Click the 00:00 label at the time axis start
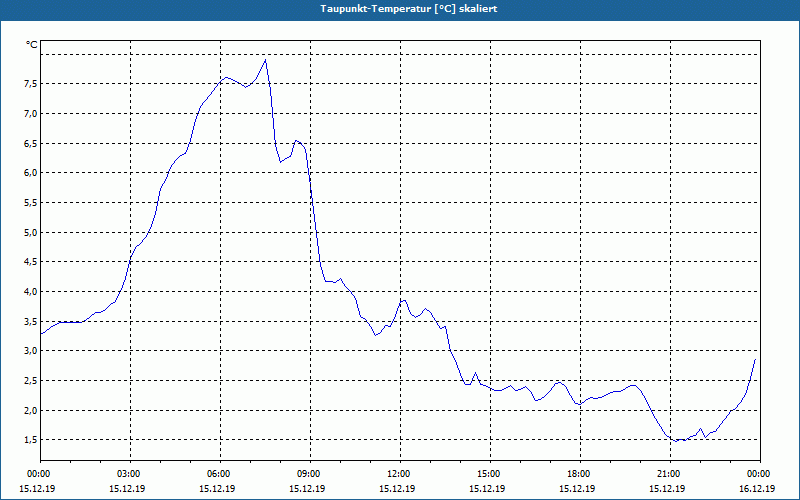Screen dimensions: 800x500 38,474
